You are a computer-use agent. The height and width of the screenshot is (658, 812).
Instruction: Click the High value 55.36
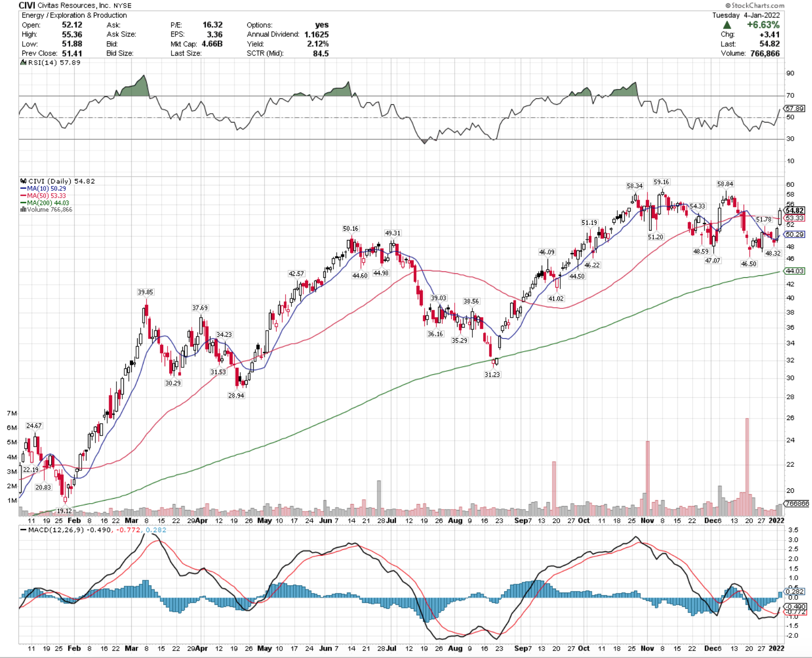[72, 34]
